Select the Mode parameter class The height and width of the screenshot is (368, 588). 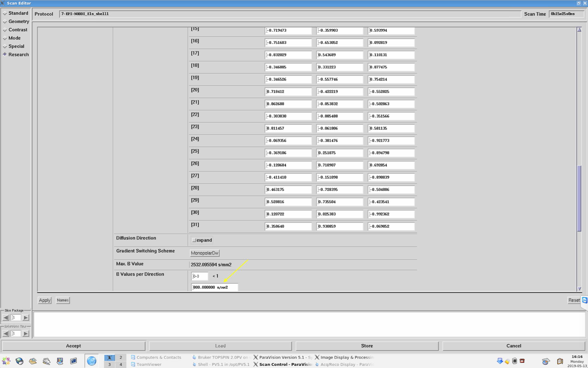pos(12,38)
